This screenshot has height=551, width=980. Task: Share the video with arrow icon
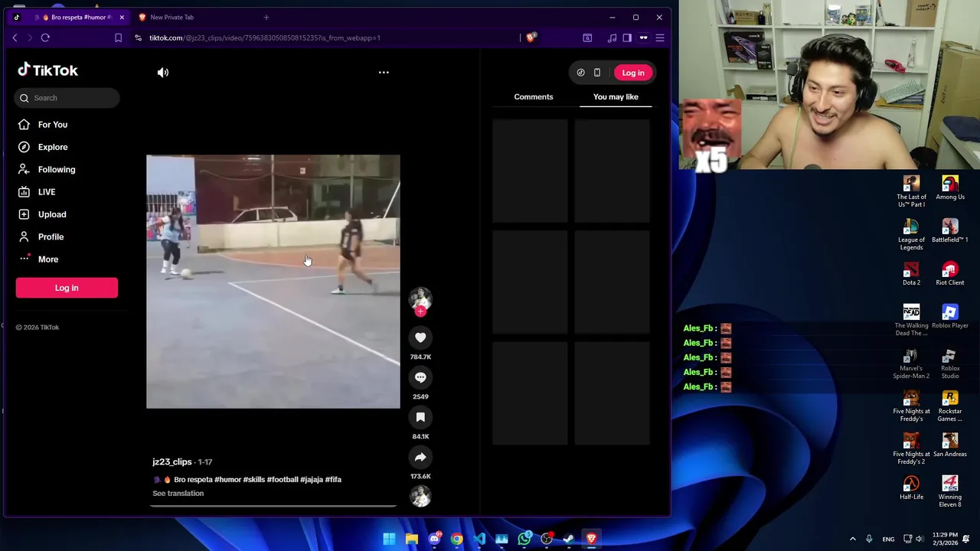coord(420,457)
